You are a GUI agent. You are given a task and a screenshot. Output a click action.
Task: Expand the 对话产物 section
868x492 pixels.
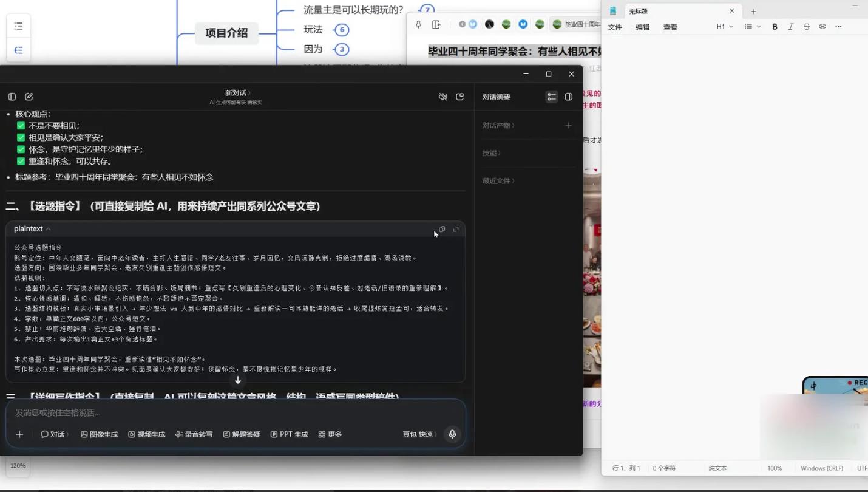coord(498,125)
